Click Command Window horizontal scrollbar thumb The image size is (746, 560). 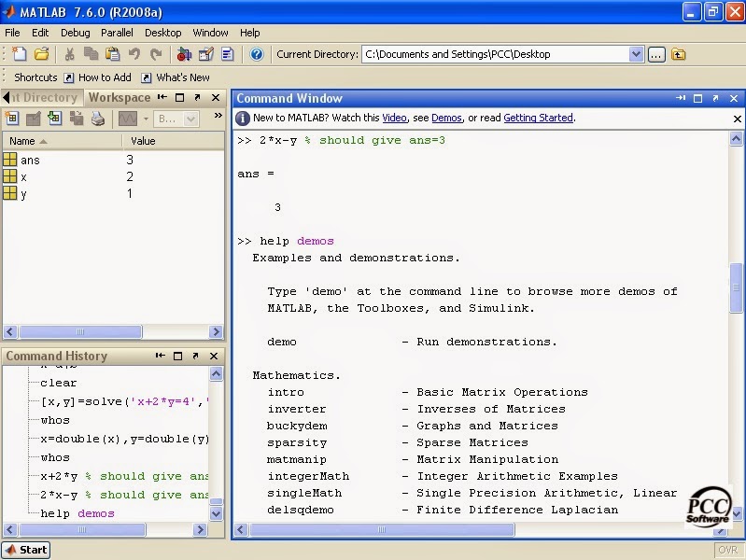[382, 529]
